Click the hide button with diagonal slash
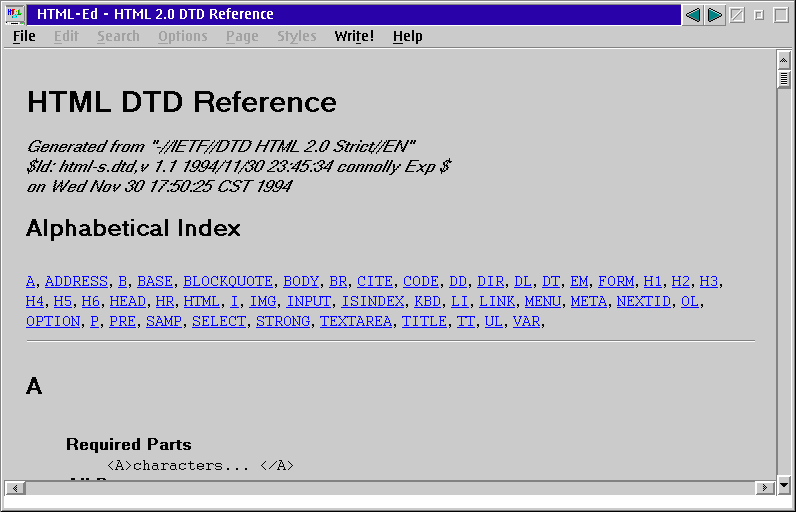 point(737,15)
